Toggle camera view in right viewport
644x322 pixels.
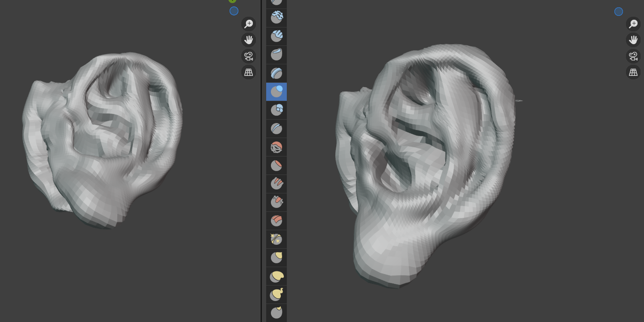click(633, 56)
